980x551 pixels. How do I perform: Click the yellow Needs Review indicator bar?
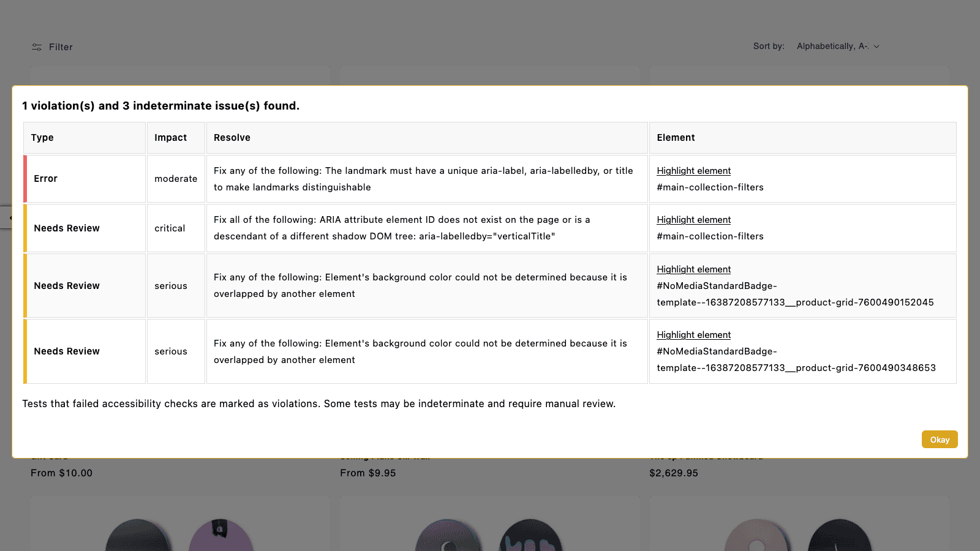pos(25,228)
